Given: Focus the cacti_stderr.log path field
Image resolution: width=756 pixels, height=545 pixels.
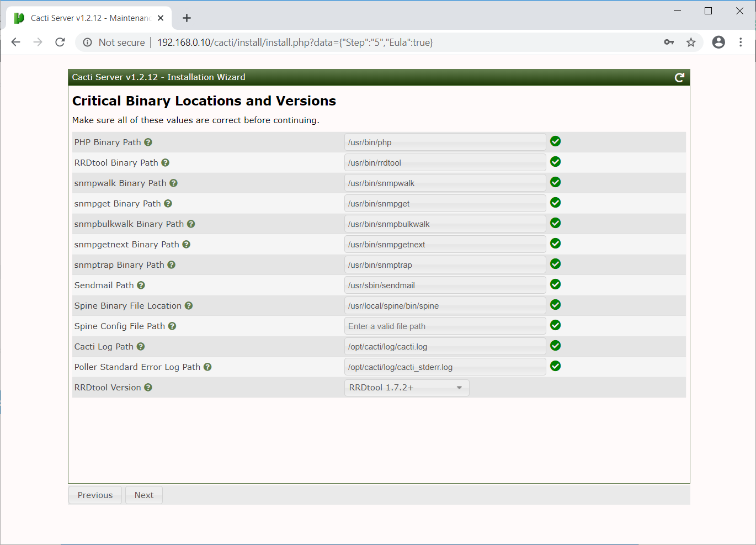Looking at the screenshot, I should coord(445,367).
